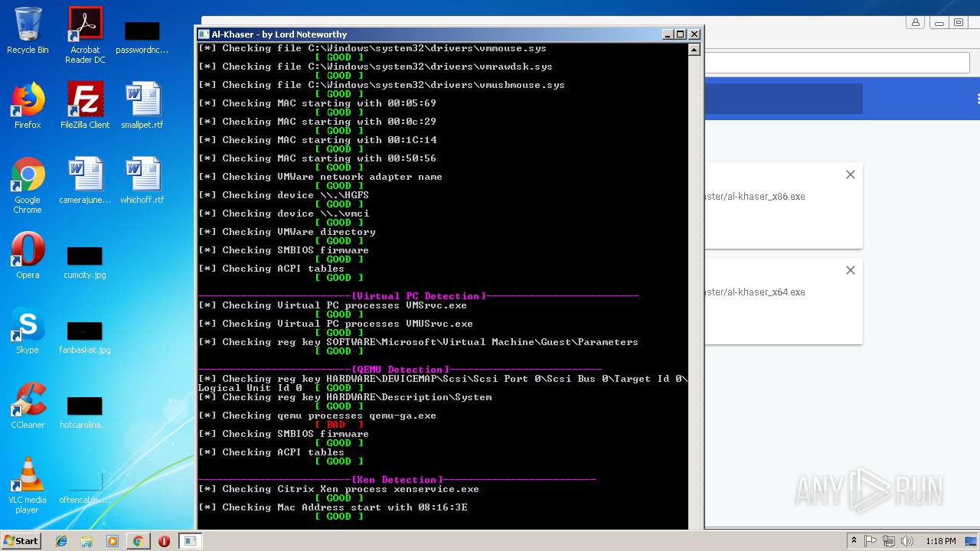Click the al-khaser_x64.exe download link in Chrome
The width and height of the screenshot is (980, 551).
pyautogui.click(x=755, y=292)
